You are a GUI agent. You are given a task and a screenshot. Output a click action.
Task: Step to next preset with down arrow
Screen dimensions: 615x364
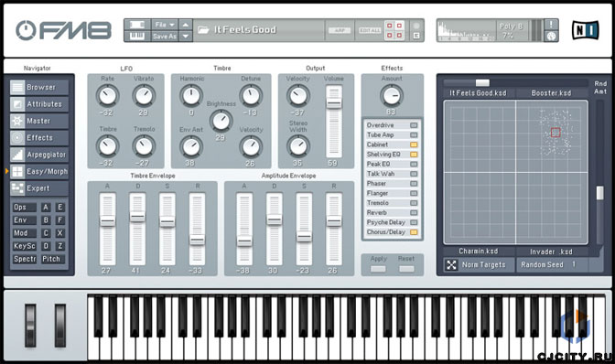tap(186, 36)
